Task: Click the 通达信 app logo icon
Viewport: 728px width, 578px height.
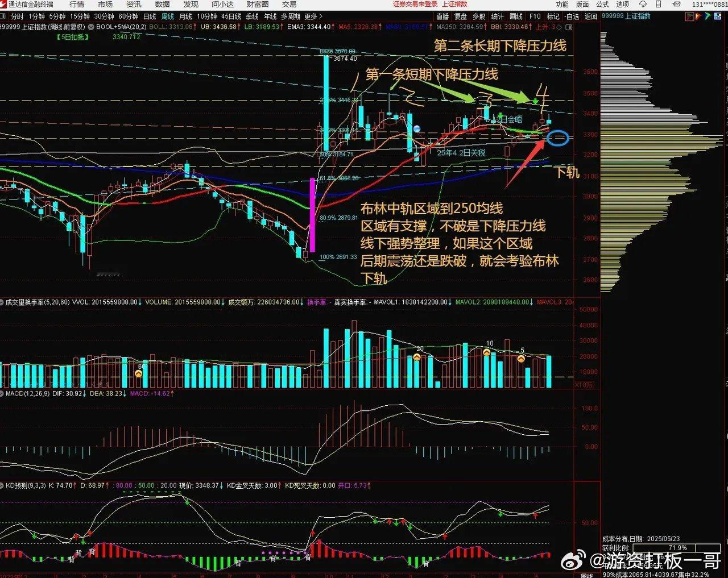Action: [x=3, y=4]
